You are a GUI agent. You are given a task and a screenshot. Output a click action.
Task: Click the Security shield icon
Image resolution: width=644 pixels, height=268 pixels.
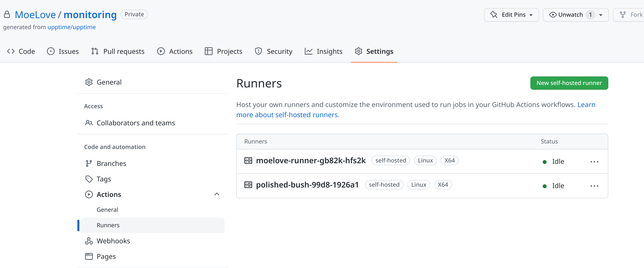258,51
